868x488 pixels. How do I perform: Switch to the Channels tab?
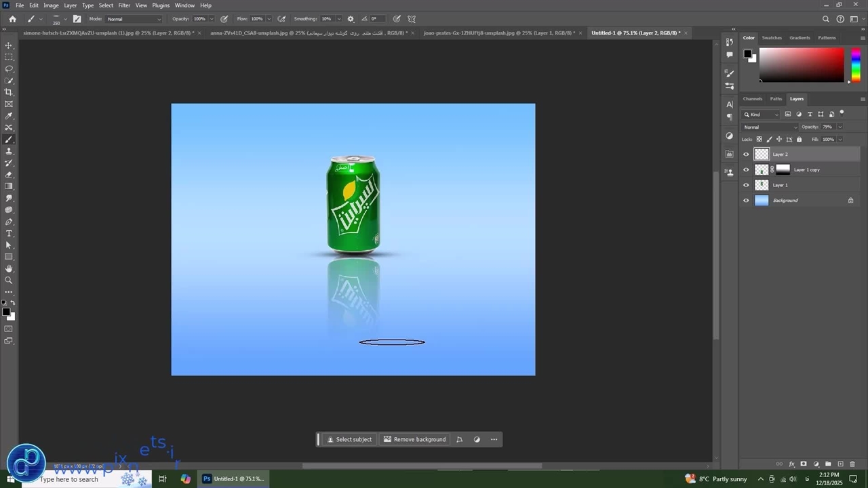pos(753,99)
